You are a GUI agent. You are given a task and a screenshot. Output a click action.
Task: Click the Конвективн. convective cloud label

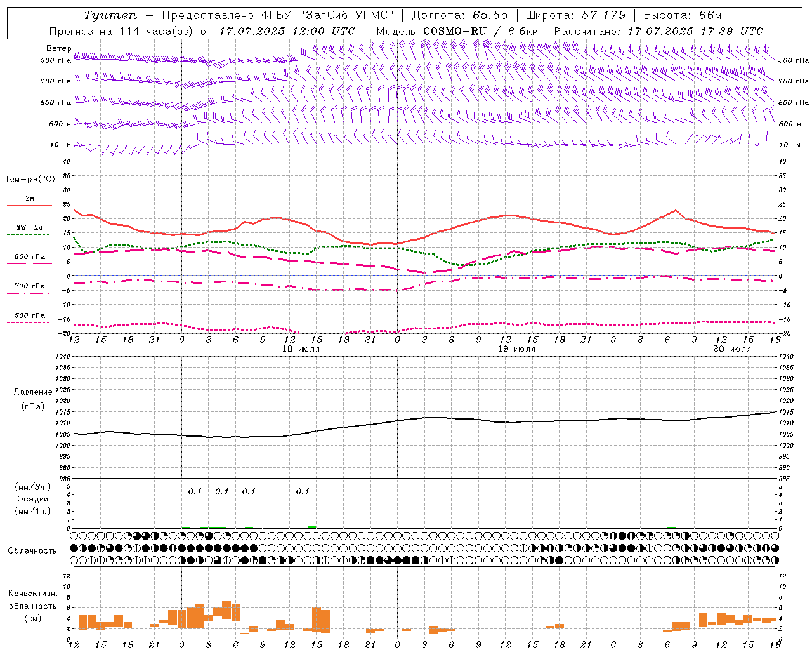pos(32,594)
